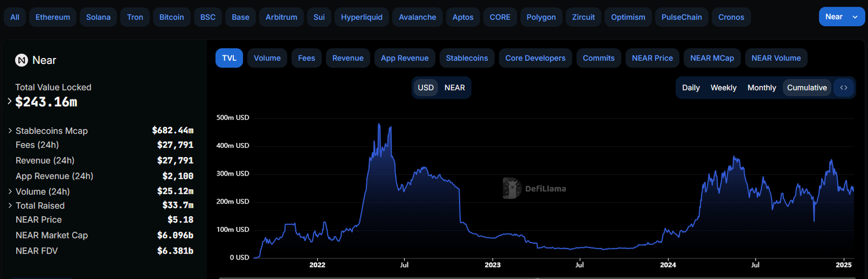Toggle the NEAR MCap chart metric

[x=712, y=58]
